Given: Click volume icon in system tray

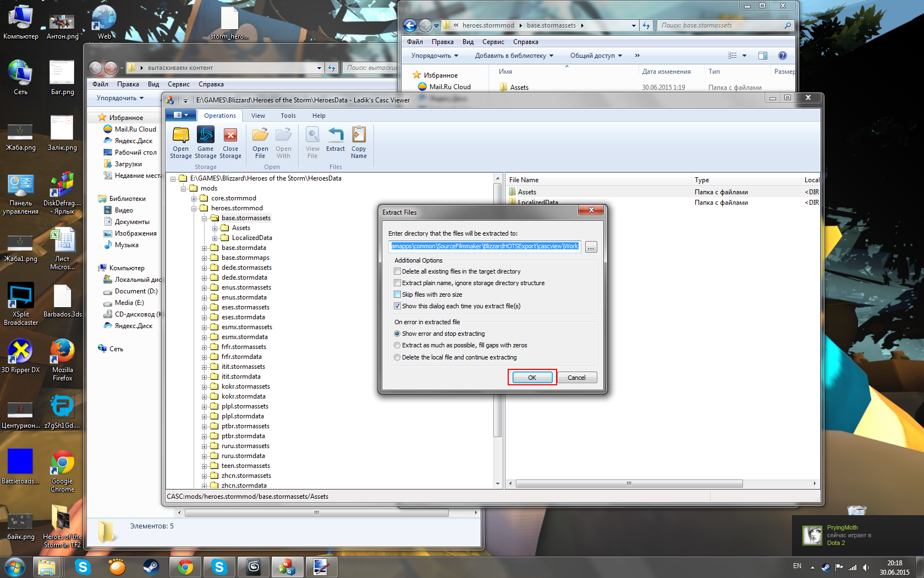Looking at the screenshot, I should (x=866, y=567).
